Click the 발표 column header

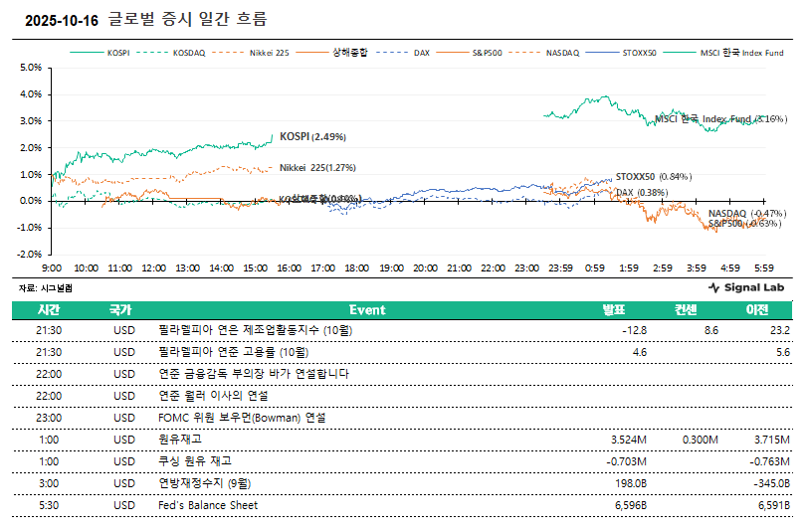click(614, 309)
